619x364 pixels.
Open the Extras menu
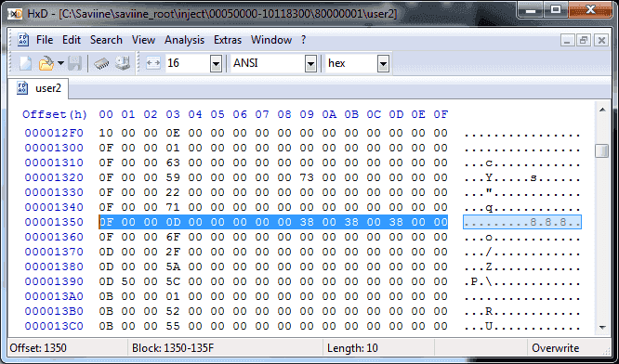[228, 40]
